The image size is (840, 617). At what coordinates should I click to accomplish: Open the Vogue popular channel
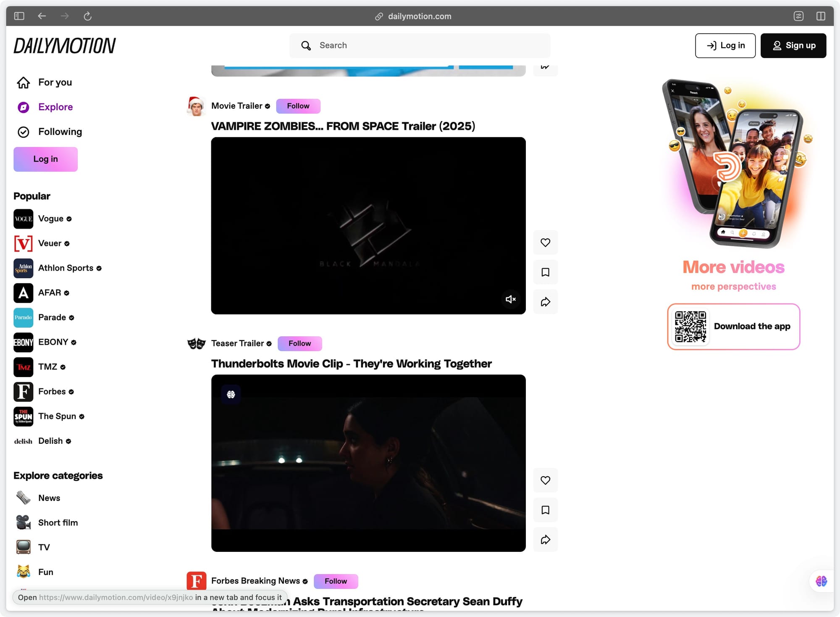[x=50, y=219]
